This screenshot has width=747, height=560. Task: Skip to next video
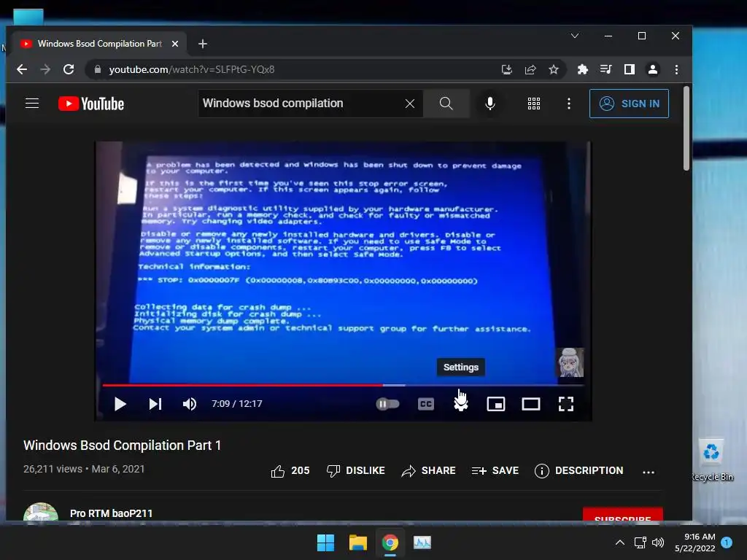click(x=155, y=404)
